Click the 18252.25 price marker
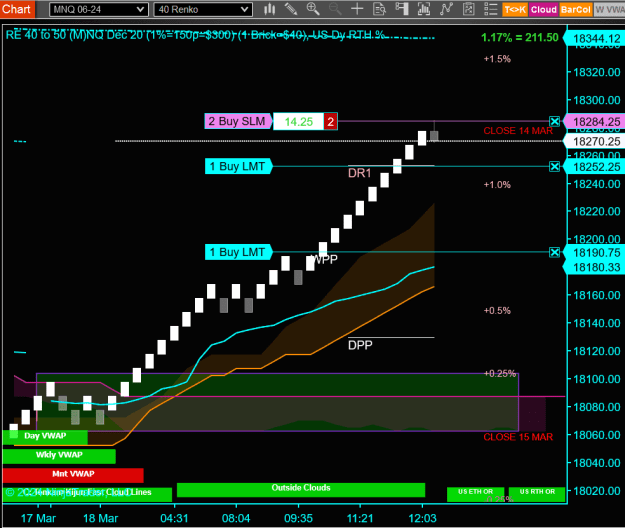 click(x=595, y=167)
